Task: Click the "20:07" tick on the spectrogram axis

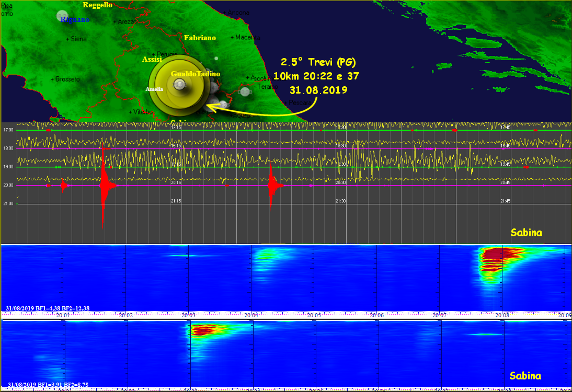Action: click(x=439, y=315)
